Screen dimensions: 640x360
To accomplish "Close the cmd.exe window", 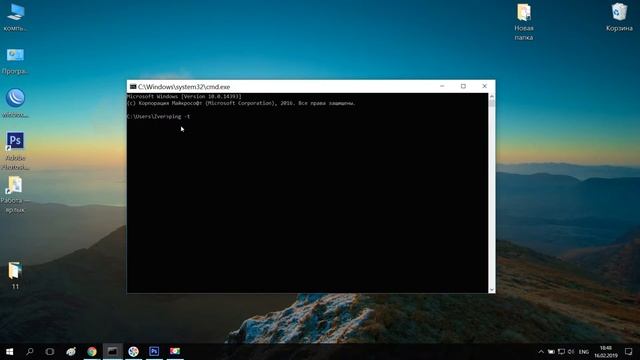I will point(484,86).
